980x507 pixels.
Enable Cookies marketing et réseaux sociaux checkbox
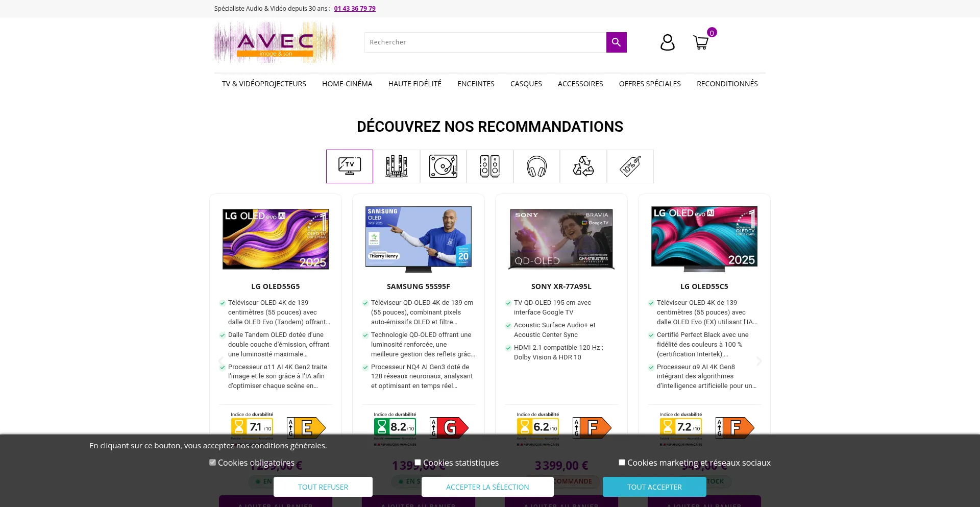[622, 463]
